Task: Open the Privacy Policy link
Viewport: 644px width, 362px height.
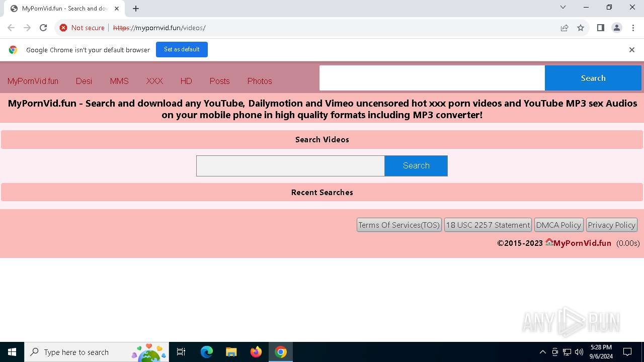Action: [611, 225]
